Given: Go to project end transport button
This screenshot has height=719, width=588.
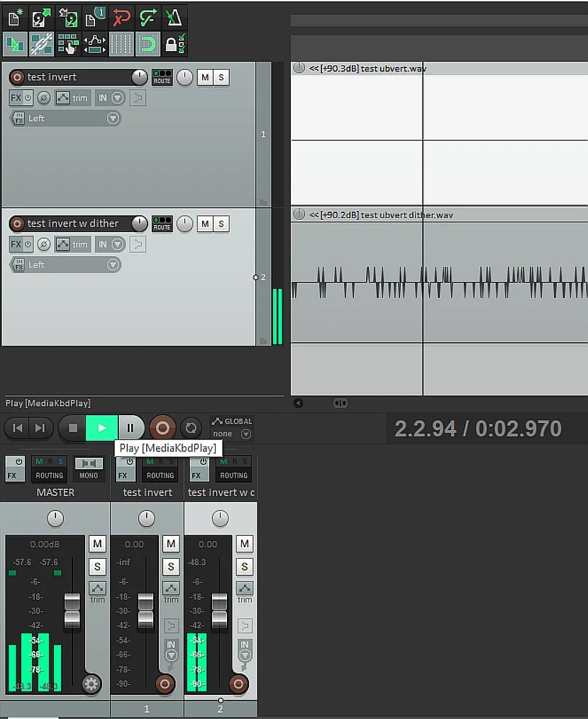Looking at the screenshot, I should [x=40, y=428].
